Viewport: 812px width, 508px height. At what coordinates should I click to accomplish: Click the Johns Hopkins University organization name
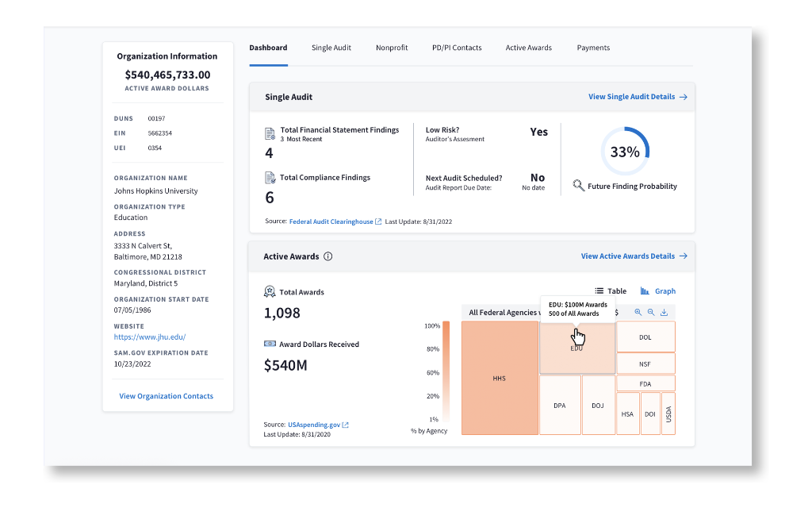156,190
